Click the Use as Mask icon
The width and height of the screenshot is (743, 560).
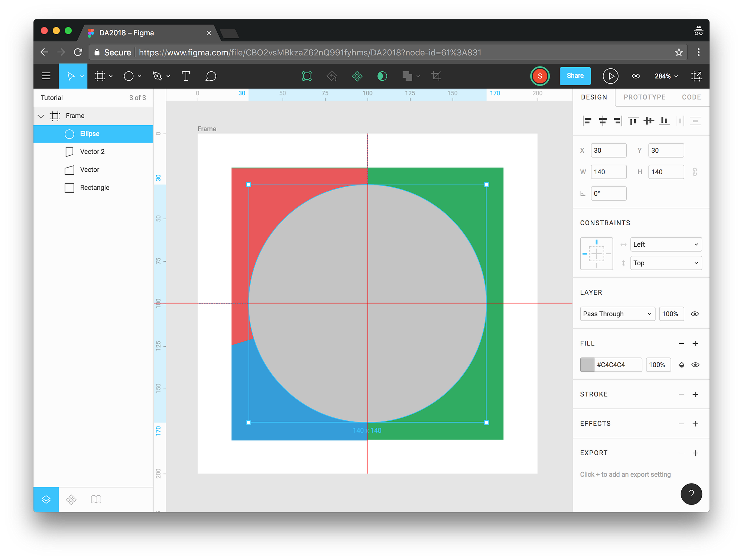click(x=382, y=76)
